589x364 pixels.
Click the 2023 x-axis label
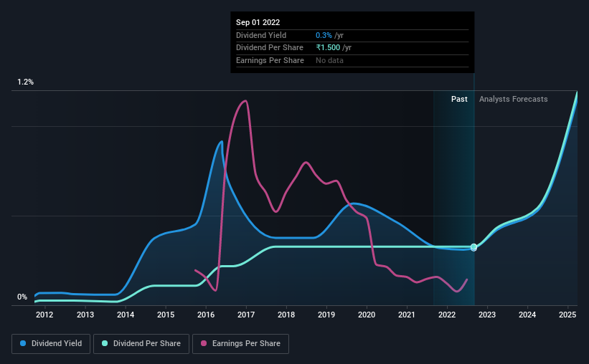tap(487, 315)
